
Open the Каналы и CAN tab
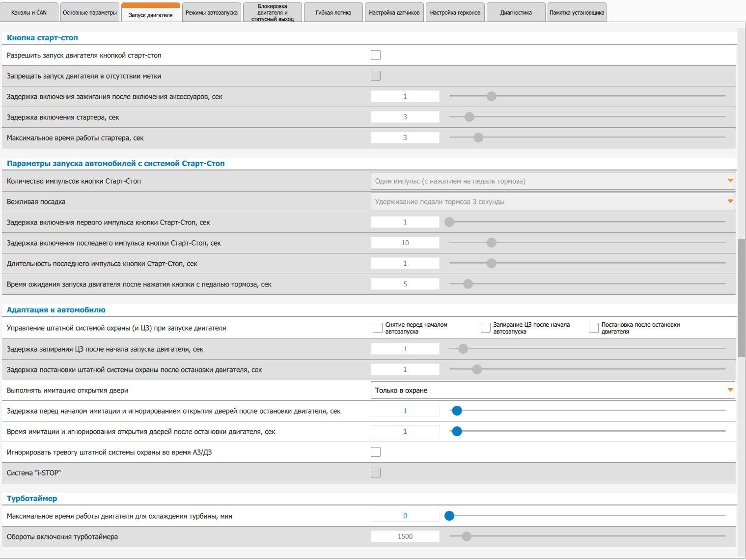[x=29, y=12]
